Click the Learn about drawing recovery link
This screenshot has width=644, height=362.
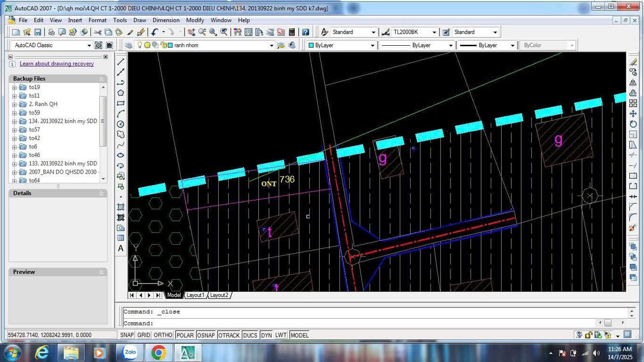[56, 63]
